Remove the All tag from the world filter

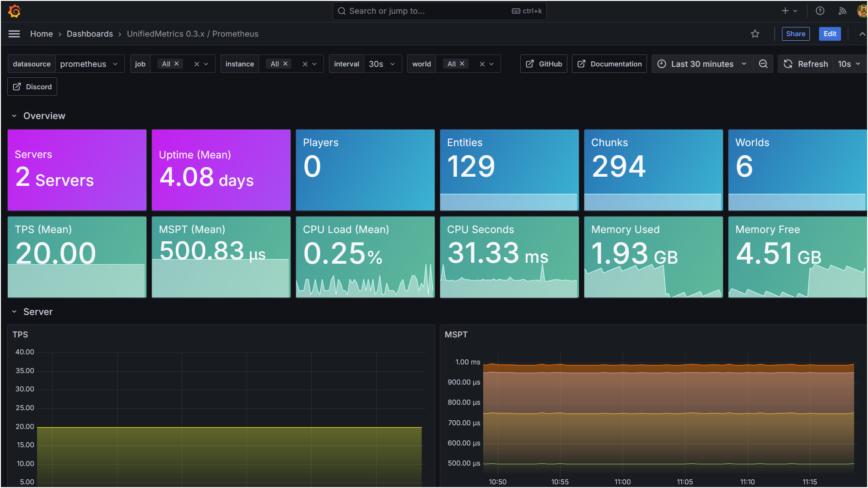coord(462,63)
